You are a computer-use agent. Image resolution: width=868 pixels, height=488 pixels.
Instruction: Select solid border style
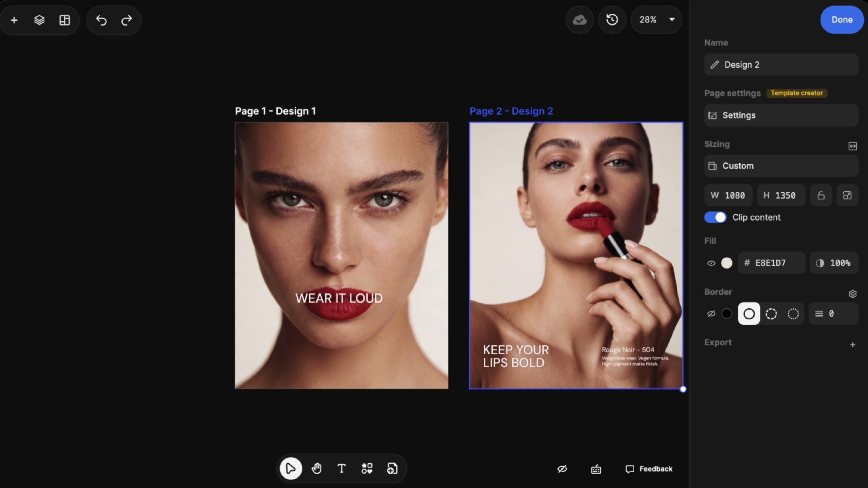[749, 314]
